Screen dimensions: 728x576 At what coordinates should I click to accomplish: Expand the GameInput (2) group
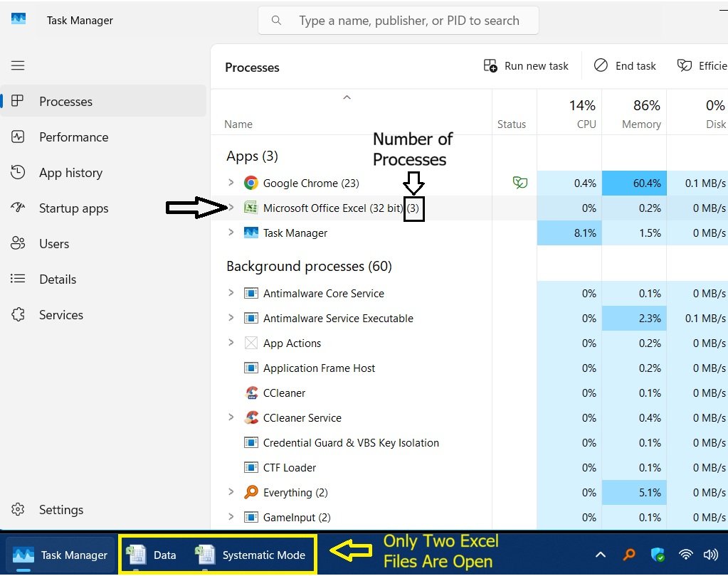point(231,517)
